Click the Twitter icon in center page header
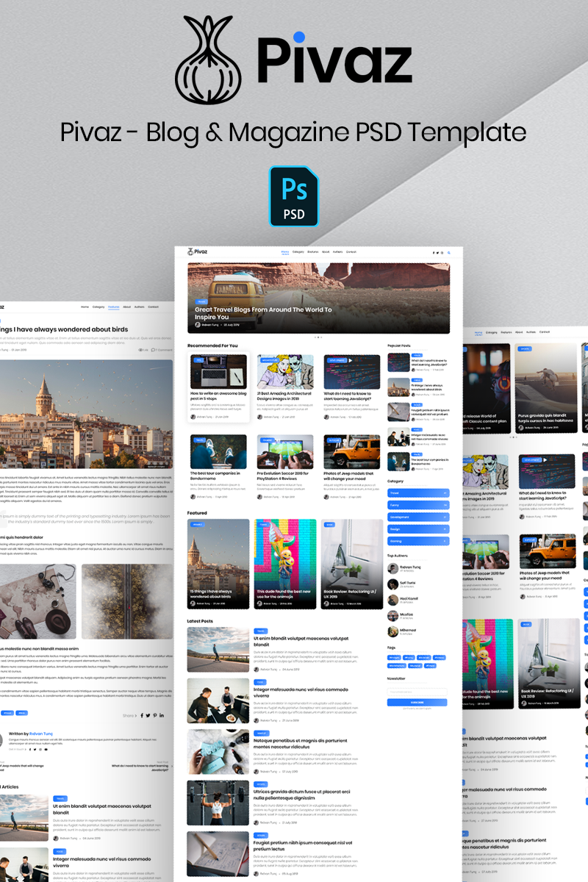This screenshot has height=882, width=588. point(438,252)
